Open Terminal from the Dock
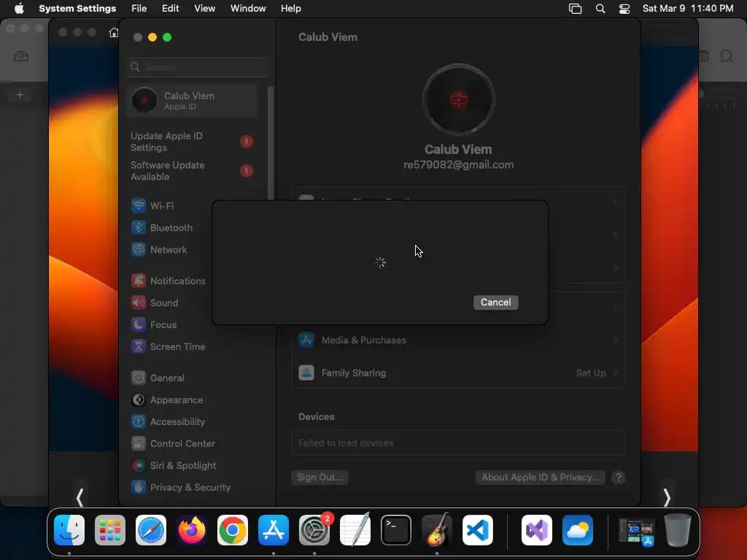This screenshot has height=560, width=747. click(396, 530)
